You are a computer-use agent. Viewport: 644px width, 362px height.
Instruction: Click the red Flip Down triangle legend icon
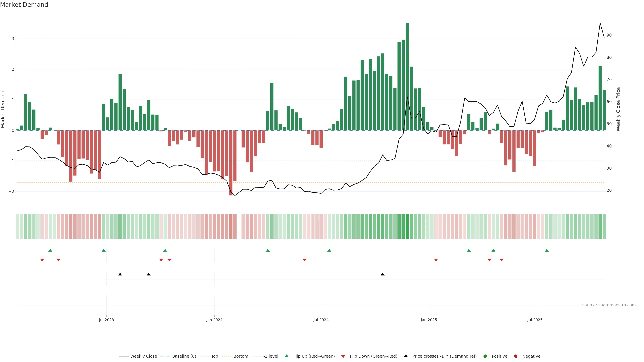pyautogui.click(x=343, y=356)
